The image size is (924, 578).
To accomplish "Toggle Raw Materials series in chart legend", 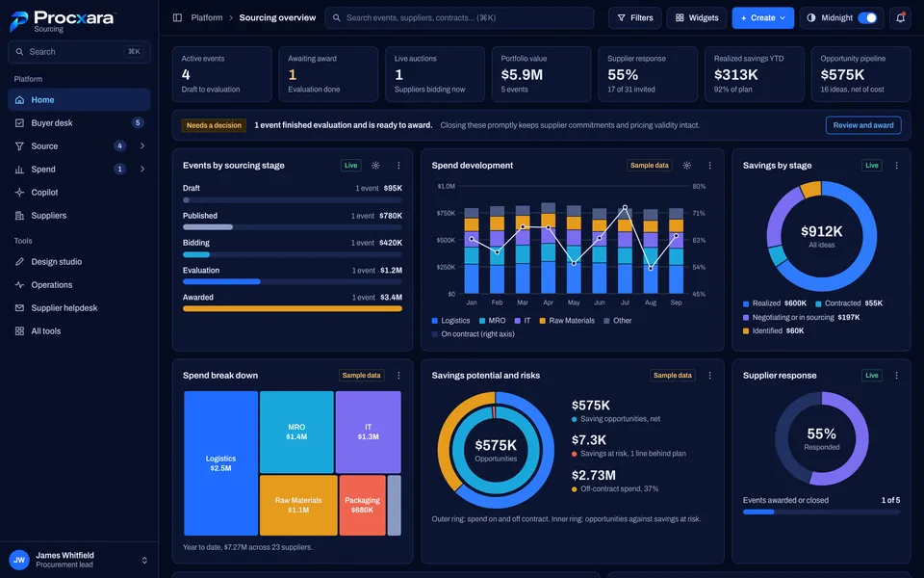I will click(567, 320).
